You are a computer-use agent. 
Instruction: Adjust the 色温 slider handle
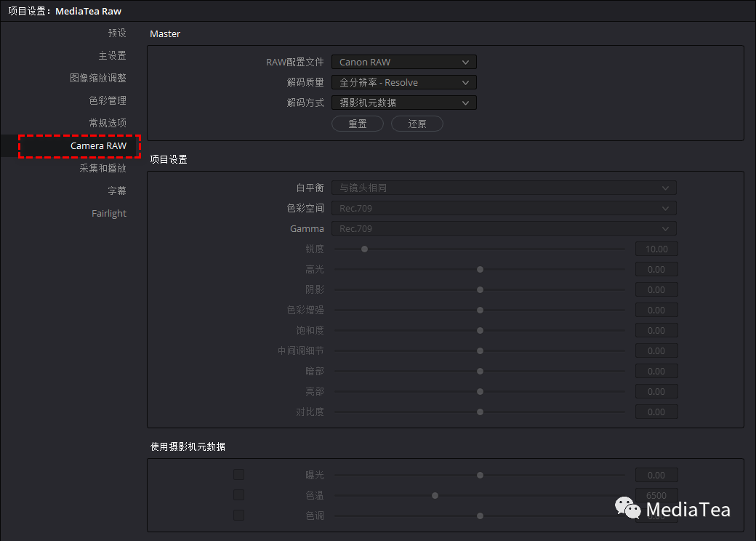pos(435,496)
